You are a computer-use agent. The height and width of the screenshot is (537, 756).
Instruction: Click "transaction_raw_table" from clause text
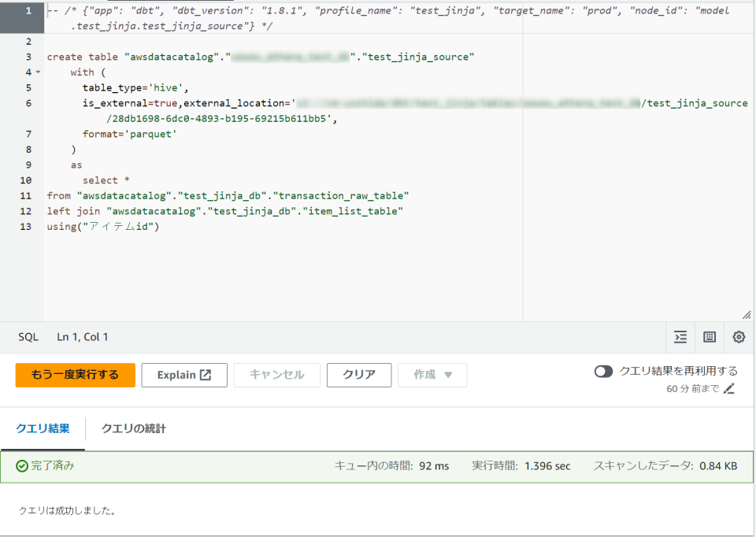341,196
